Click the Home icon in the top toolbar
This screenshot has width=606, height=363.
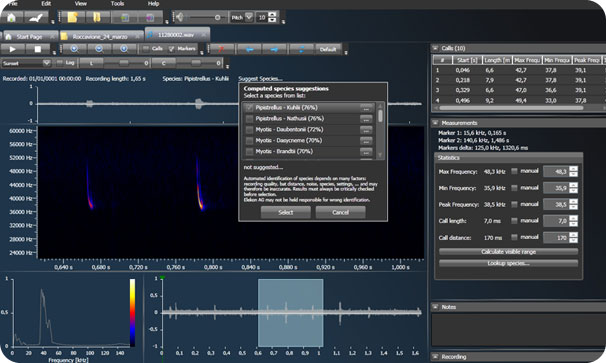pyautogui.click(x=11, y=17)
